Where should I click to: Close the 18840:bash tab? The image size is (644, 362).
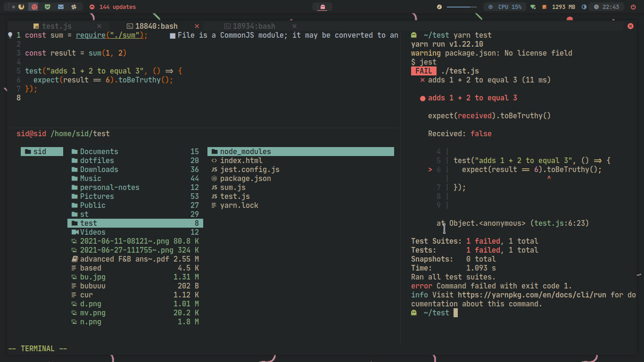[197, 26]
